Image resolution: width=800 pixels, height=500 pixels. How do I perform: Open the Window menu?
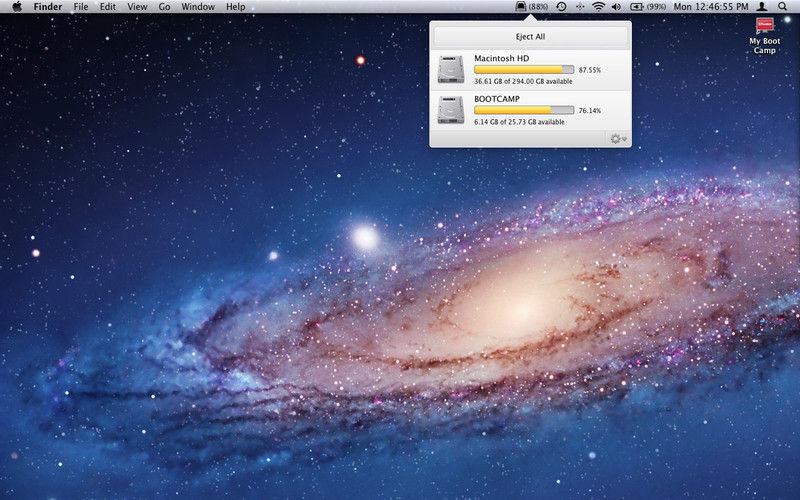coord(198,7)
